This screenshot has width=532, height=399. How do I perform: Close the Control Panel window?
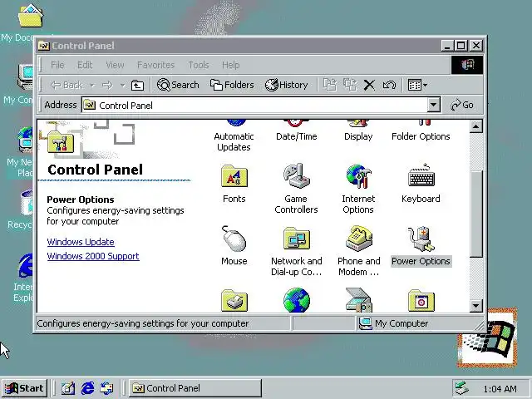coord(476,46)
